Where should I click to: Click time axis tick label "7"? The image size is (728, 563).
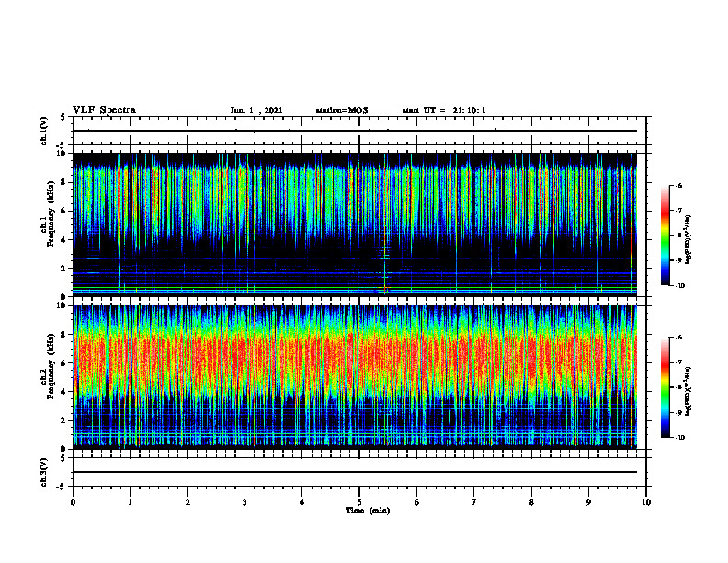tap(474, 502)
